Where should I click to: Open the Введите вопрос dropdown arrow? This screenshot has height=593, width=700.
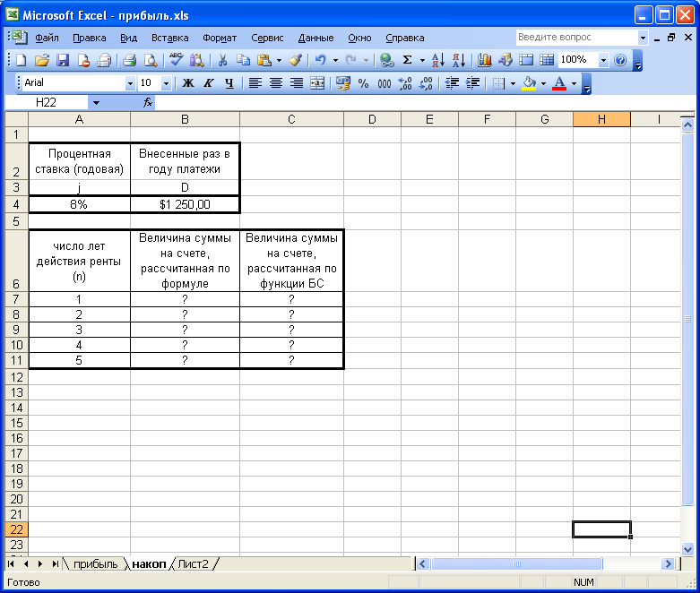tap(643, 38)
